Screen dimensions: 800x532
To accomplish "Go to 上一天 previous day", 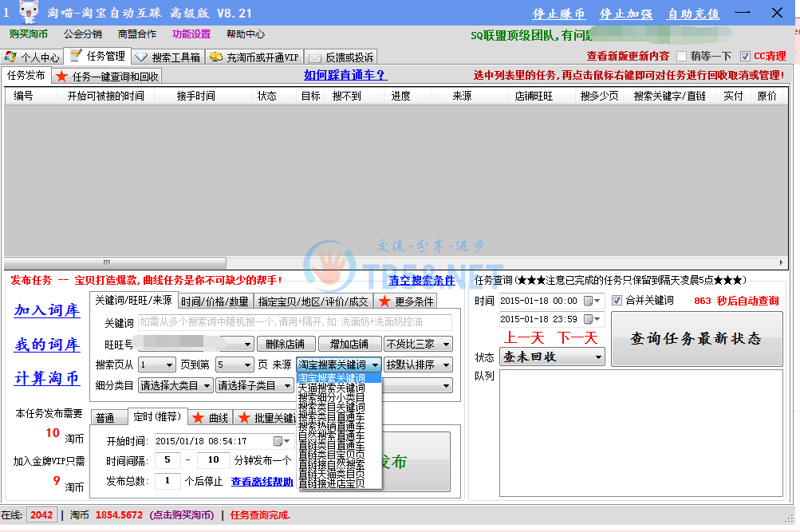I will pos(524,337).
